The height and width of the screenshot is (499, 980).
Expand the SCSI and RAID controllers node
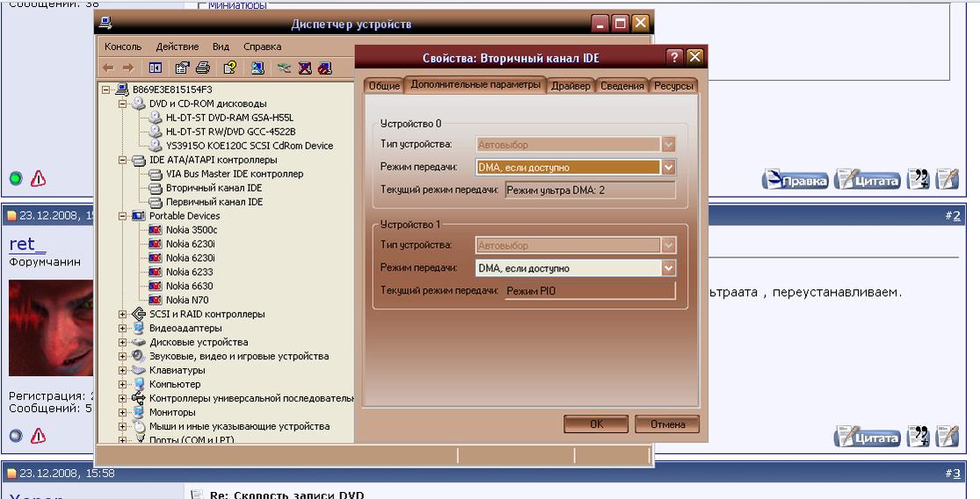122,315
